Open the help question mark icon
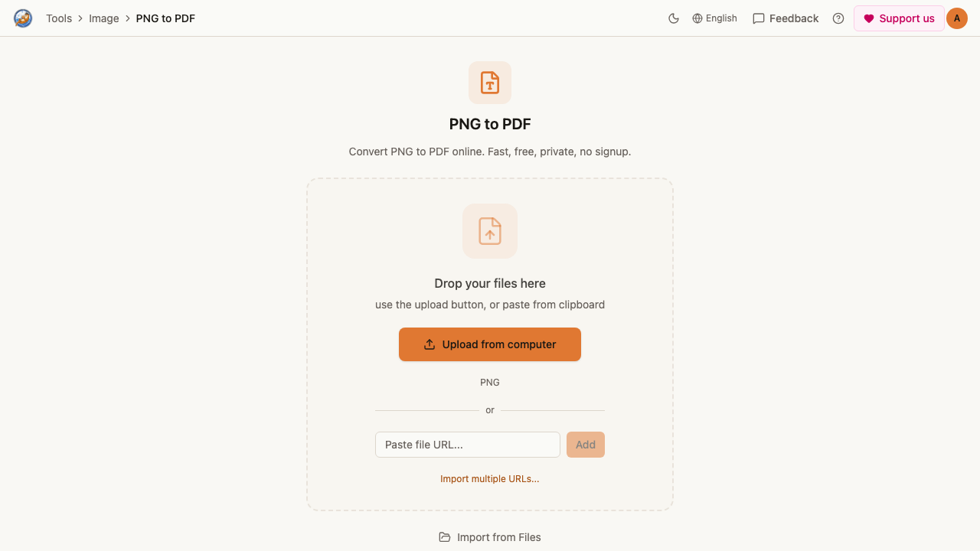This screenshot has height=551, width=980. 838,18
